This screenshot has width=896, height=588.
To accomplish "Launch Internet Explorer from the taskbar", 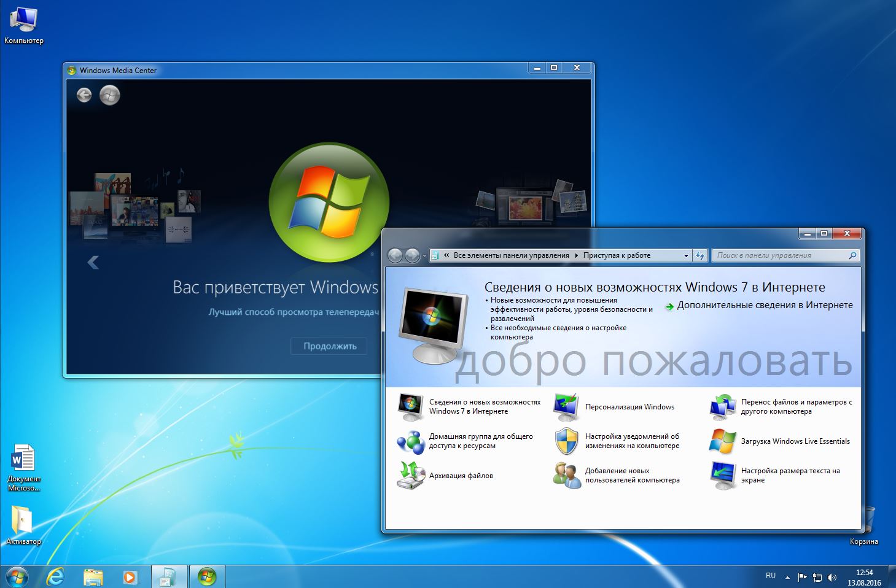I will 55,577.
